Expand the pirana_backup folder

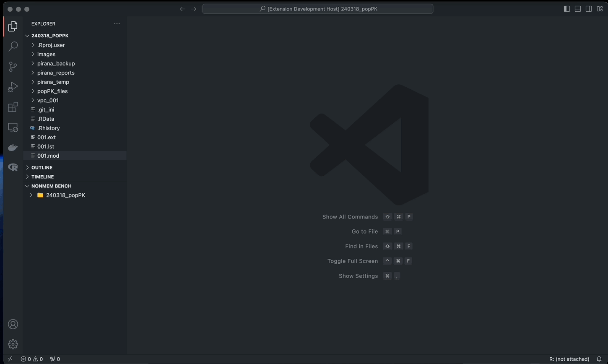(75, 63)
